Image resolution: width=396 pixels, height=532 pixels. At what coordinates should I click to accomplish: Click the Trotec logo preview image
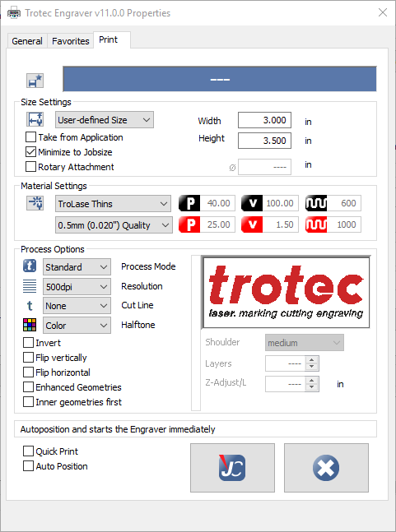click(286, 292)
